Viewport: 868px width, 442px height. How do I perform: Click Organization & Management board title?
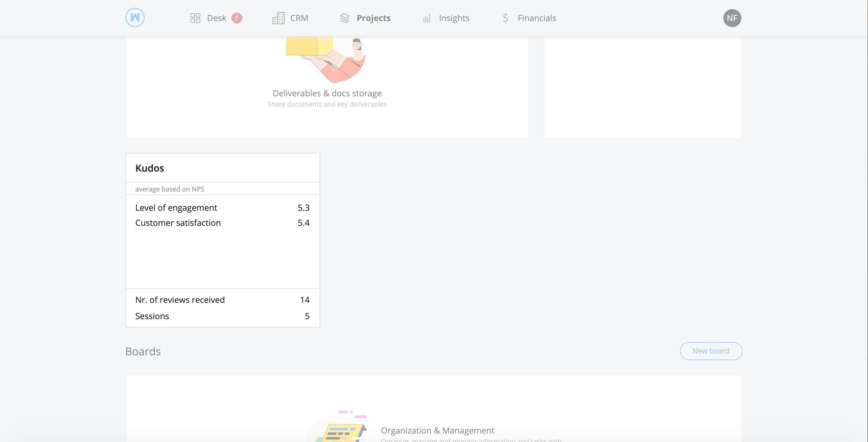(437, 431)
